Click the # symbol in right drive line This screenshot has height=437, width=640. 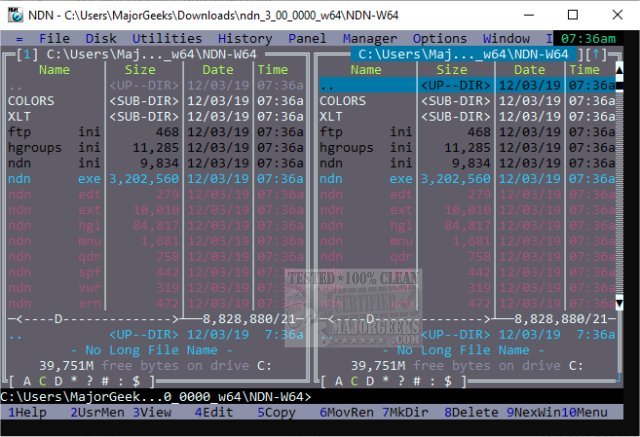point(417,382)
